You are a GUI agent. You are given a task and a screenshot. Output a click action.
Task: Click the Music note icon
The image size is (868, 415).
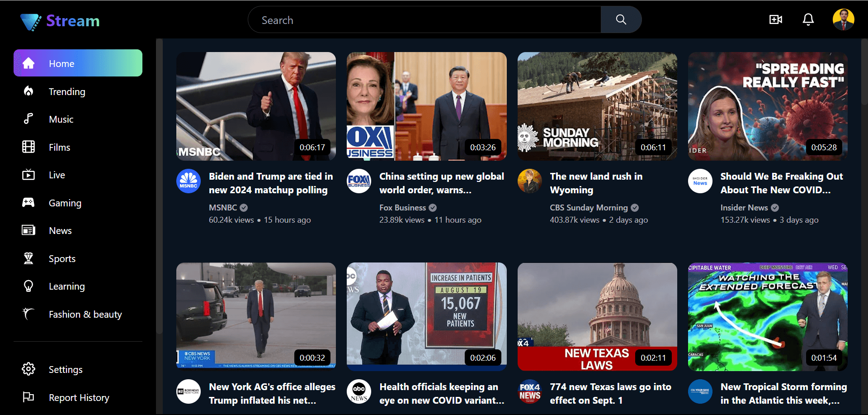click(28, 119)
